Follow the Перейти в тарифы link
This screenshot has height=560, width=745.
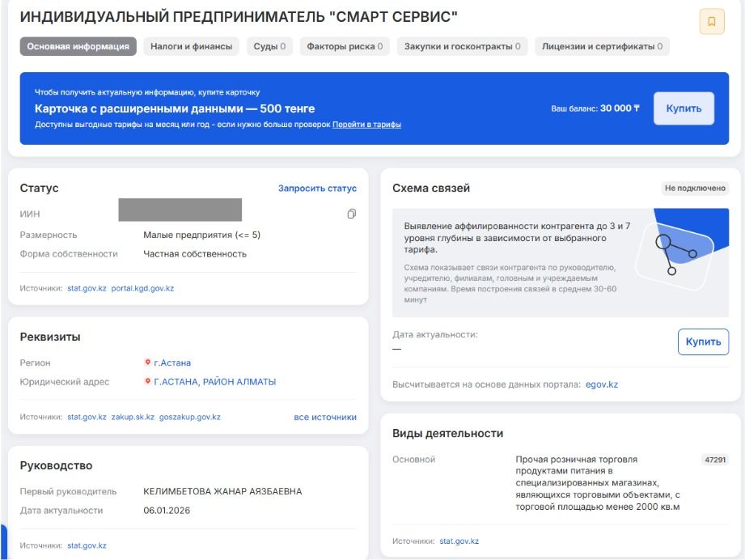[366, 125]
